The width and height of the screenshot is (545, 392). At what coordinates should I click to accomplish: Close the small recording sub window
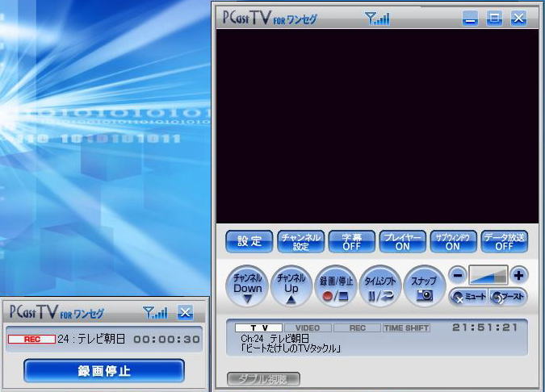[185, 312]
